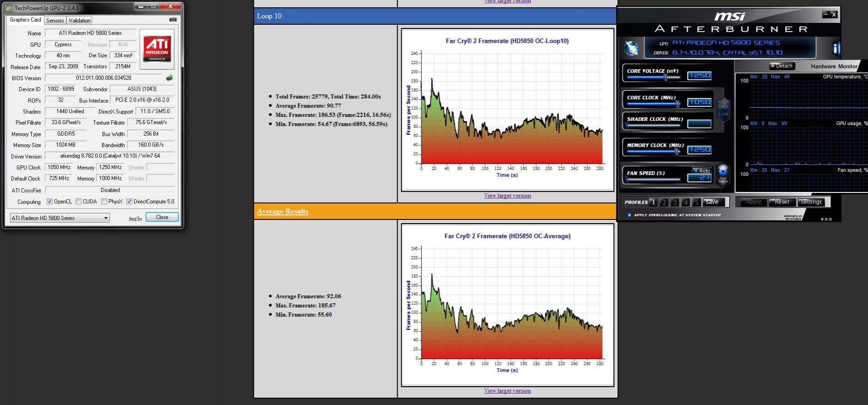This screenshot has width=868, height=405.
Task: Click the GPU-Z title bar application icon
Action: [x=9, y=8]
